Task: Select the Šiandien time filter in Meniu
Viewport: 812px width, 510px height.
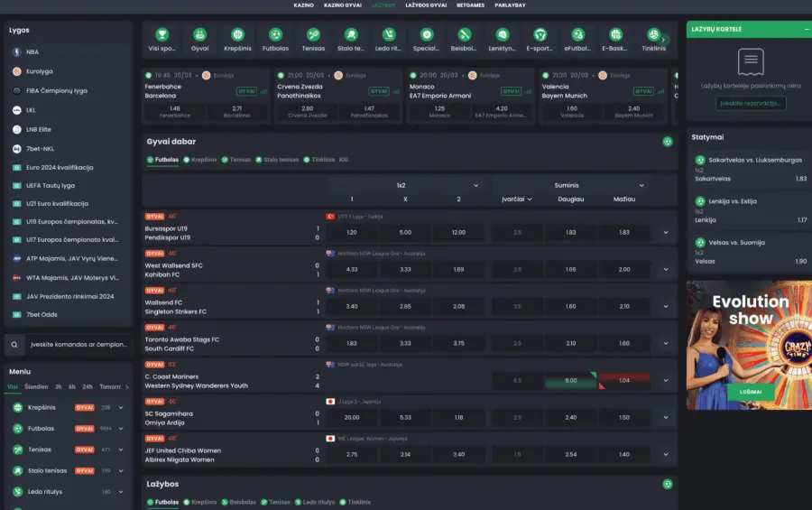Action: pyautogui.click(x=36, y=386)
